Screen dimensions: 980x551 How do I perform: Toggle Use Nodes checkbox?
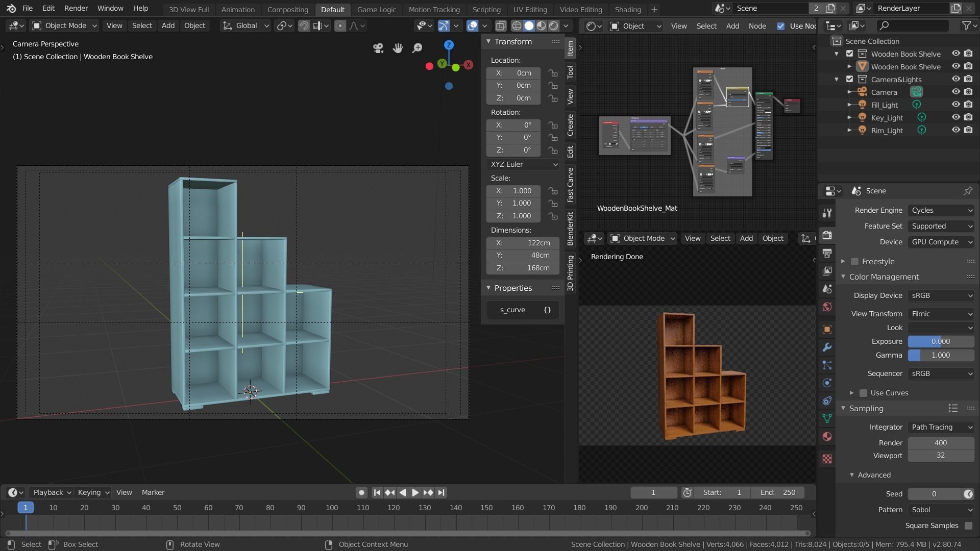[781, 26]
